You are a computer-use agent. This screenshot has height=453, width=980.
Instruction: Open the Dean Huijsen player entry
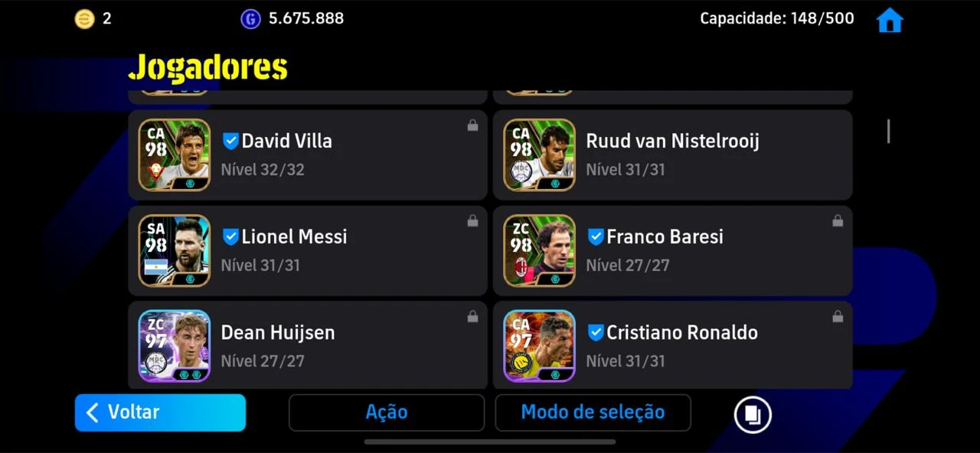click(307, 344)
